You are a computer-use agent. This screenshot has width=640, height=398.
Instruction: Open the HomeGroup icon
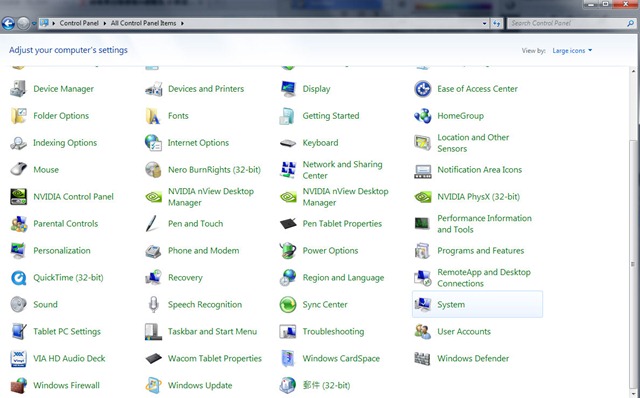(422, 116)
